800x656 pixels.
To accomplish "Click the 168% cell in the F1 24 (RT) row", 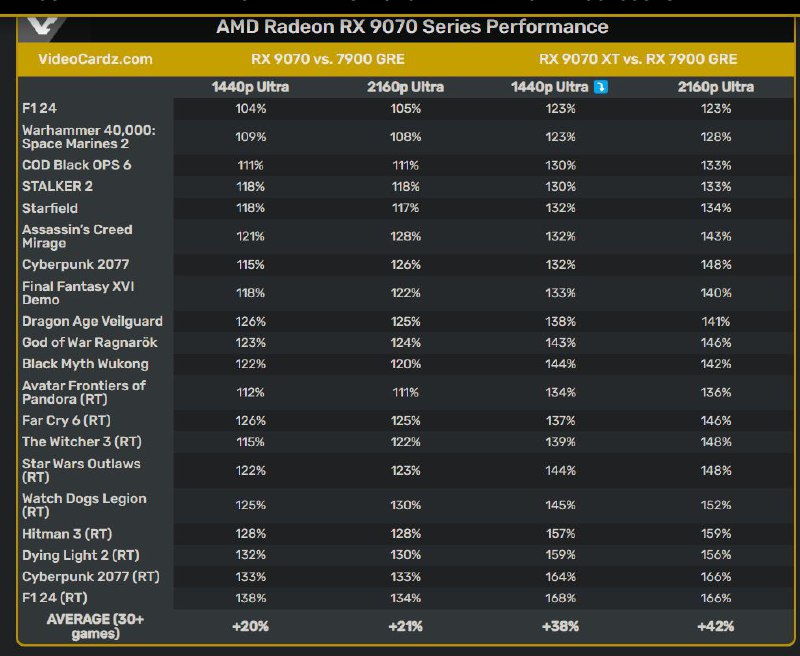I will pos(561,597).
